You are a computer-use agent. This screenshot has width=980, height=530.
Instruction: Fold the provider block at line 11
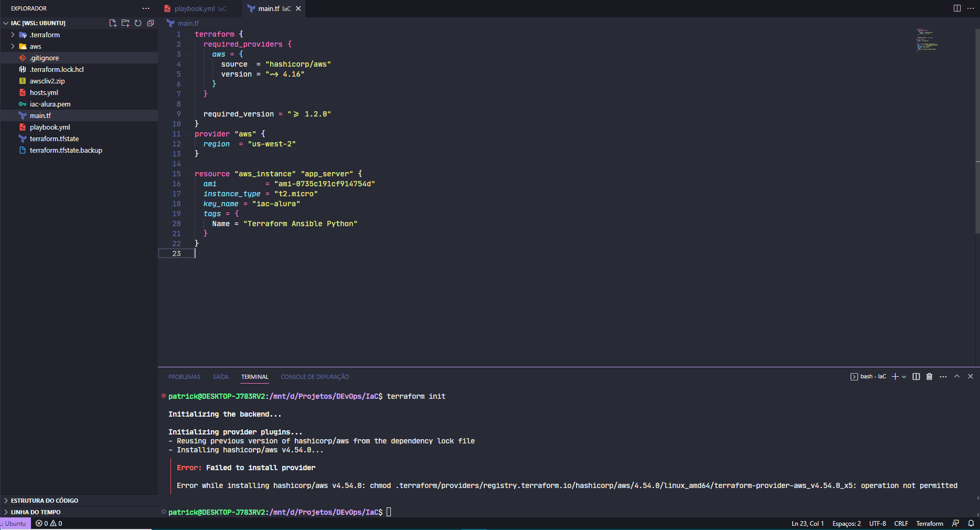point(189,134)
